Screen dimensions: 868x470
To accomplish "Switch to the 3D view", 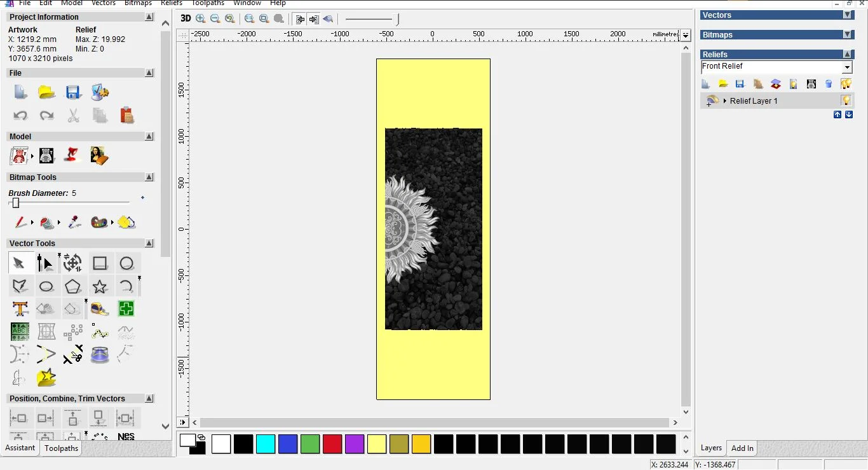I will coord(186,19).
